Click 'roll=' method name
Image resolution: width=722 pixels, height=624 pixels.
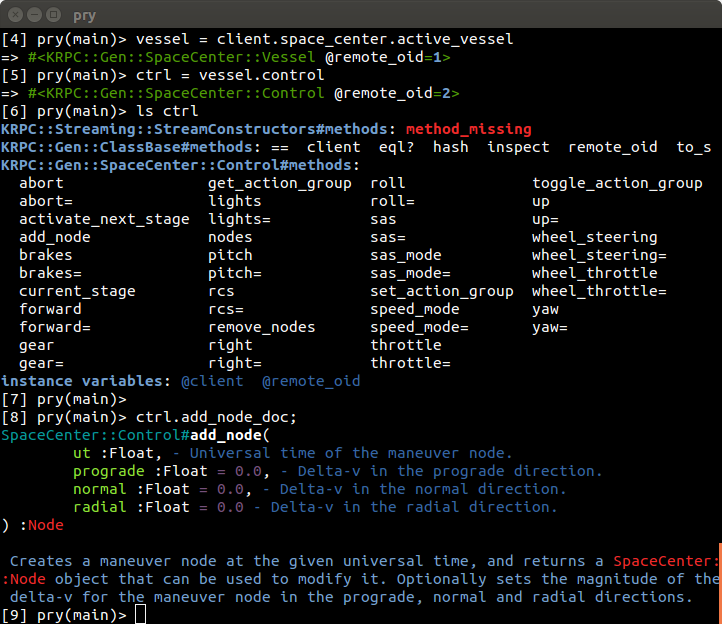pyautogui.click(x=392, y=201)
